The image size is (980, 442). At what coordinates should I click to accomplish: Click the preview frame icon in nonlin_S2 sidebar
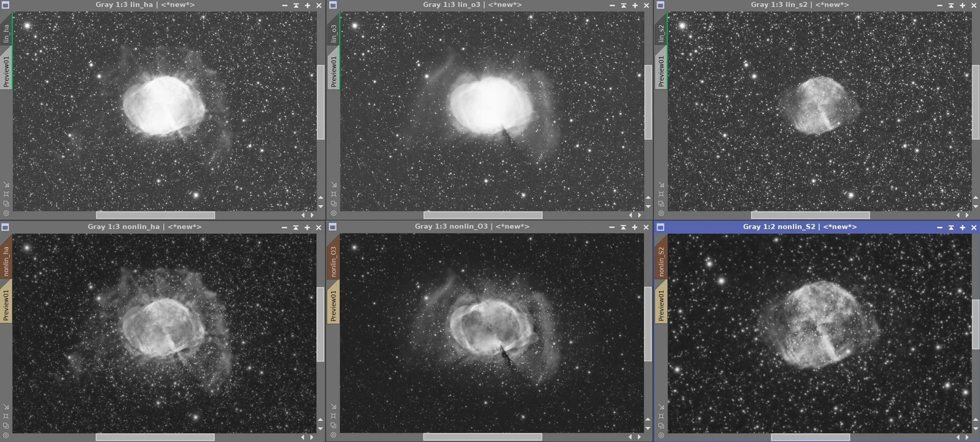661,416
